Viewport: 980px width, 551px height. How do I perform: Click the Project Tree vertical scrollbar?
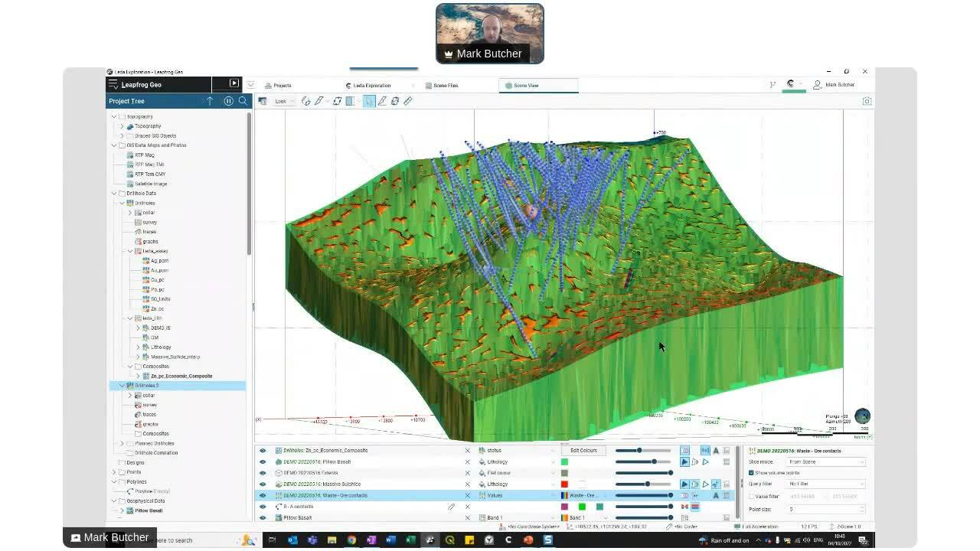(249, 184)
